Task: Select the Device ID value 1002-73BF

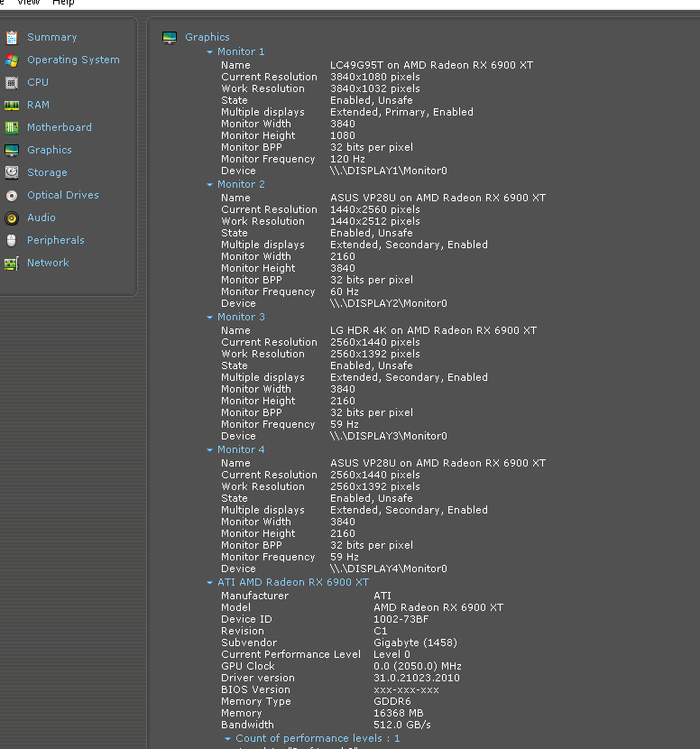Action: (x=401, y=619)
